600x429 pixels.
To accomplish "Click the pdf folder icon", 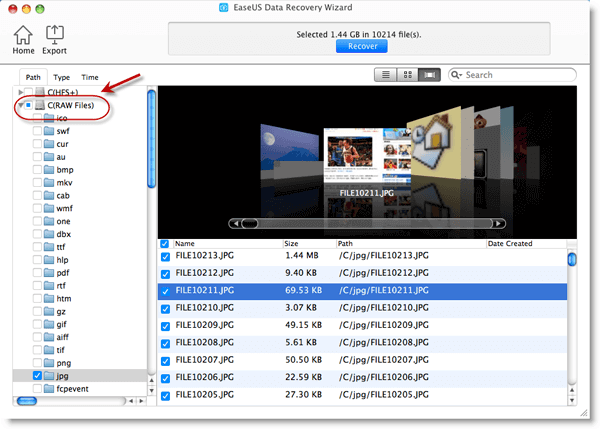I will coord(49,272).
